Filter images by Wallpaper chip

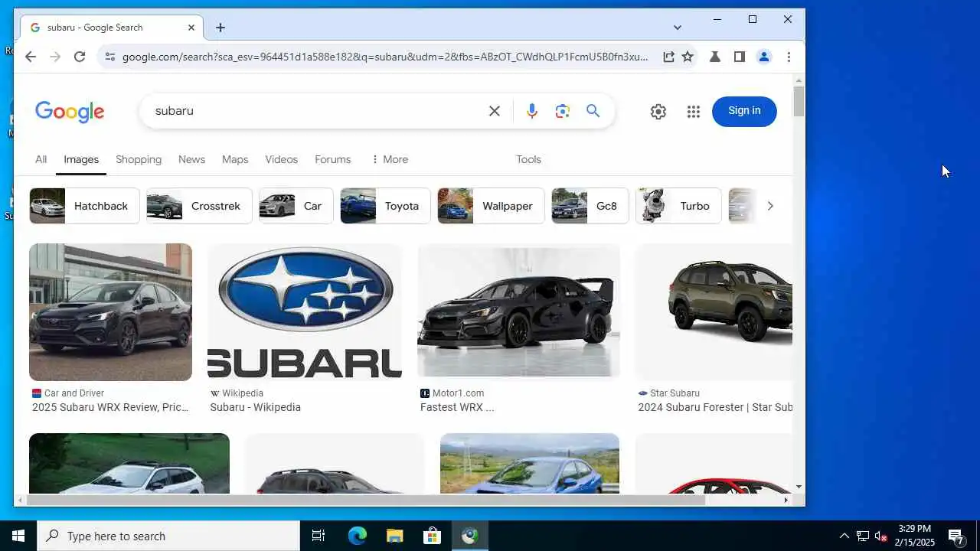[491, 206]
